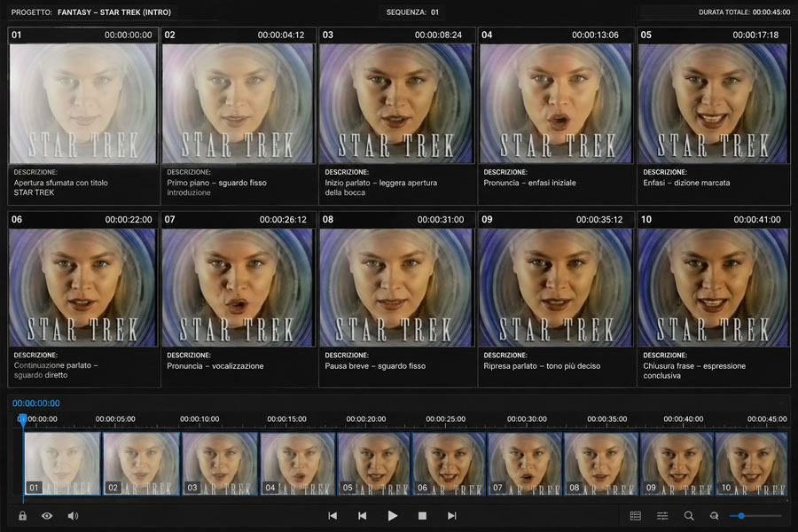Click frame 03 timecode 00:00:08:24
Screen dimensions: 798x532
point(438,35)
